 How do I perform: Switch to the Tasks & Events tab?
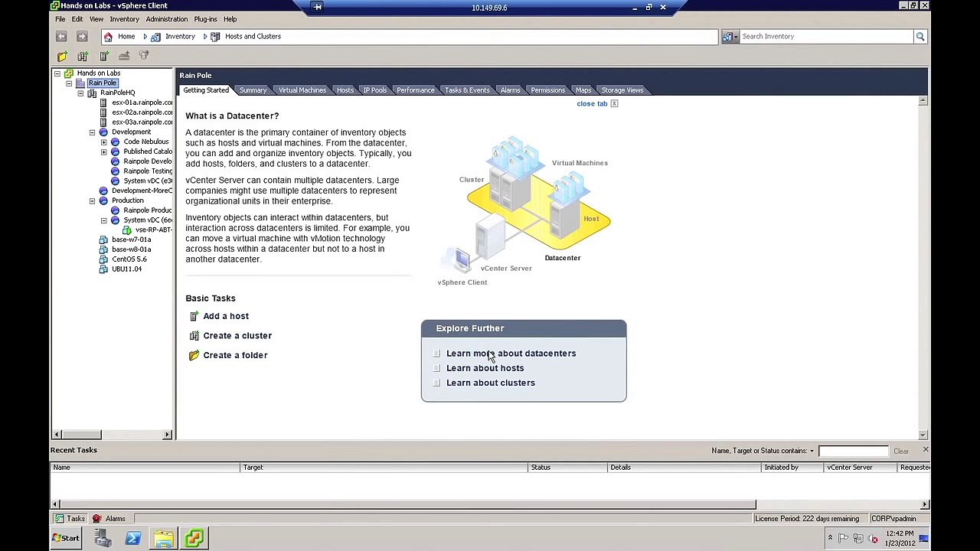[467, 90]
